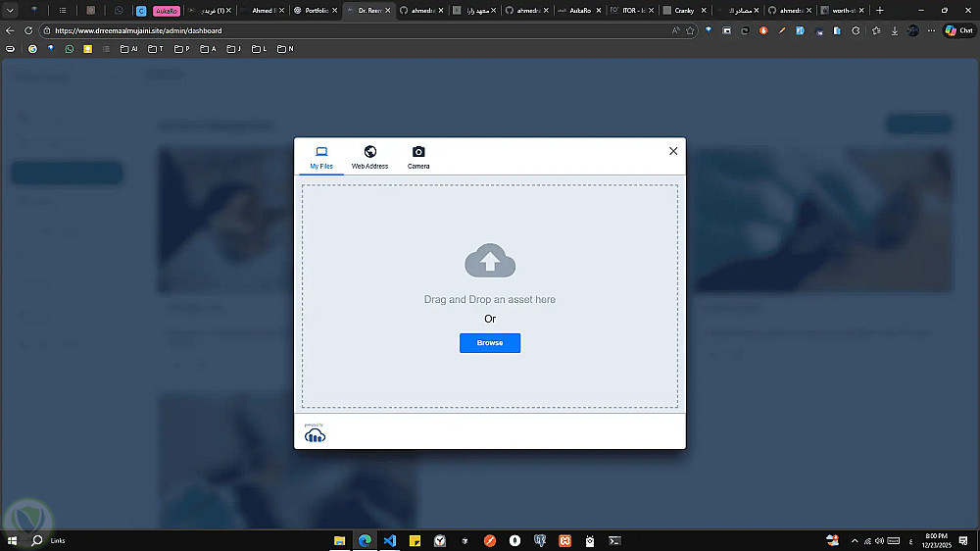Open the terminal icon on the taskbar

pos(614,540)
